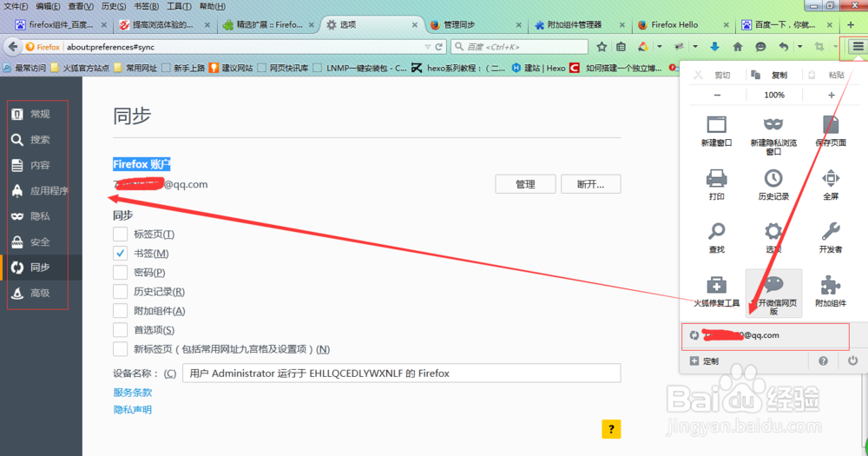Click the colorful extension icon in toolbar

643,47
